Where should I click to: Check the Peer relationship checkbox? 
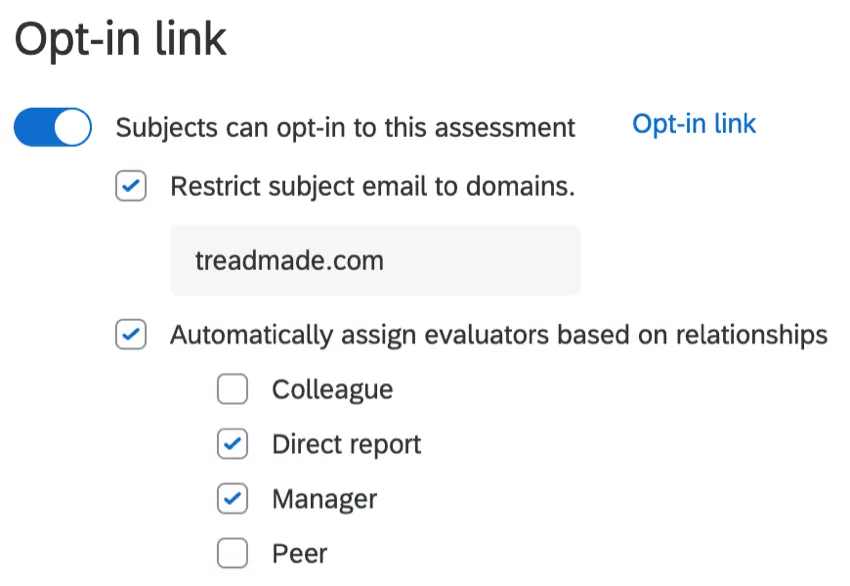pos(232,553)
